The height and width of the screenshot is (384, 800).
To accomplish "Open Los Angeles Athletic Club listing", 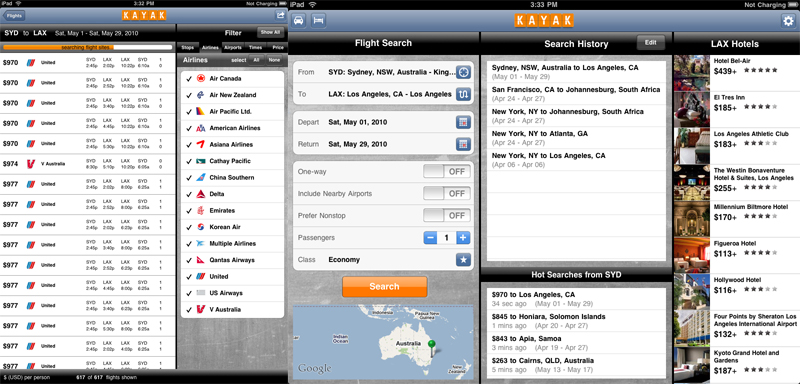I will [737, 145].
